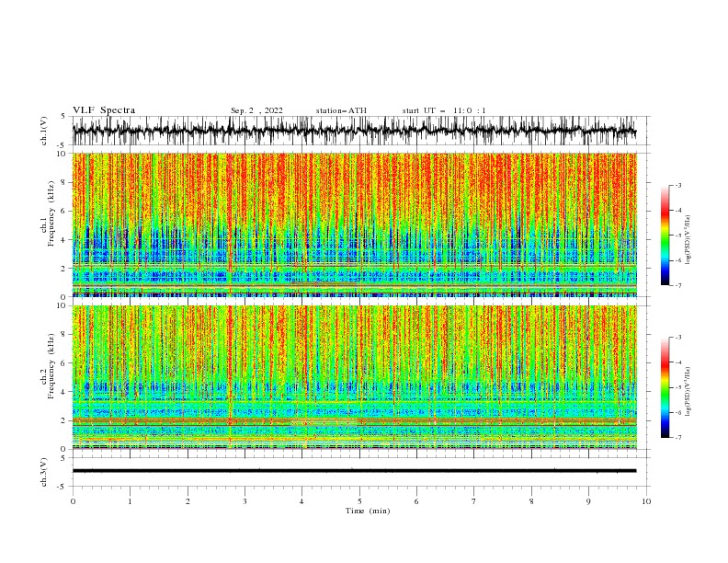Click the "ch.3(V)" axis label

pos(44,472)
